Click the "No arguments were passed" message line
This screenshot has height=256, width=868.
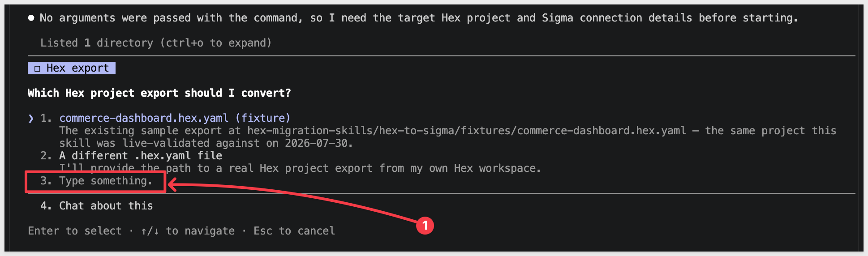pyautogui.click(x=418, y=18)
